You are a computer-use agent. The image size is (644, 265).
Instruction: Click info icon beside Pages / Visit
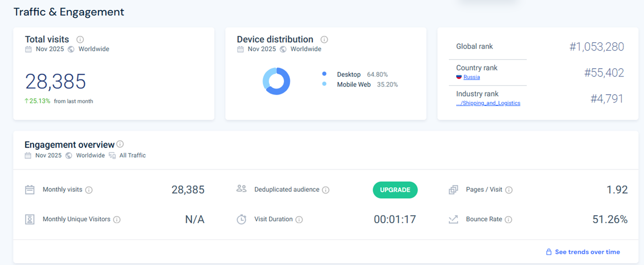[x=509, y=190]
